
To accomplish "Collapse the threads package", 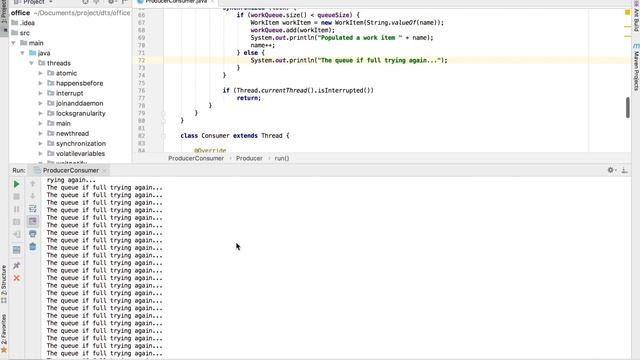I will click(31, 63).
